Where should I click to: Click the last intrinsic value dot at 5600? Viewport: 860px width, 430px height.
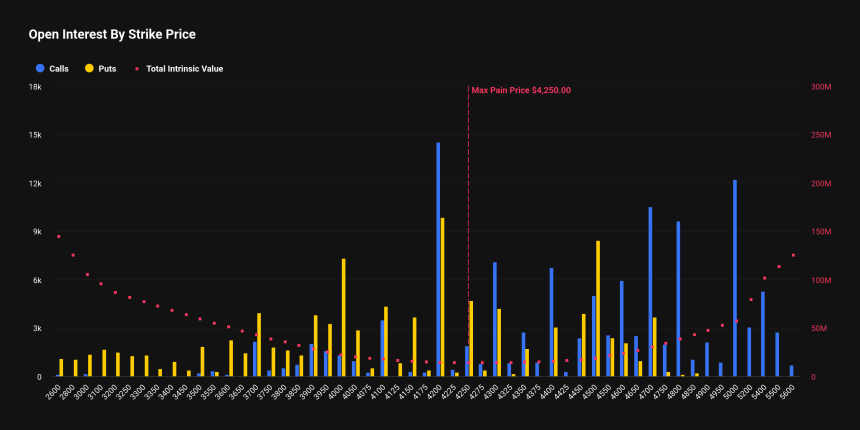[x=793, y=255]
